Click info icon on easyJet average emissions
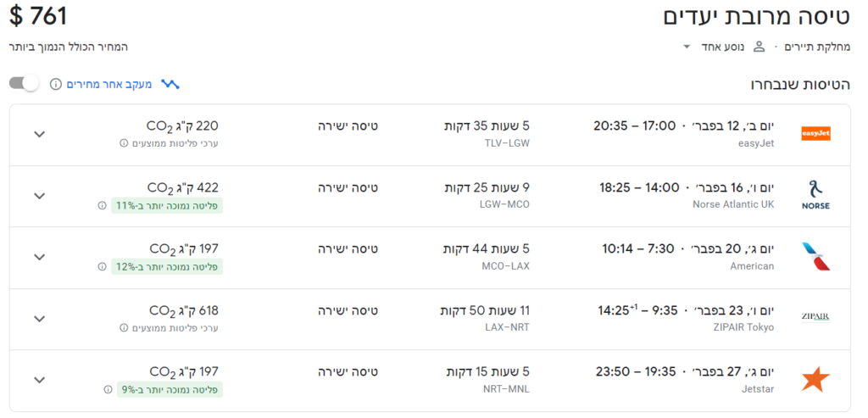 tap(124, 143)
